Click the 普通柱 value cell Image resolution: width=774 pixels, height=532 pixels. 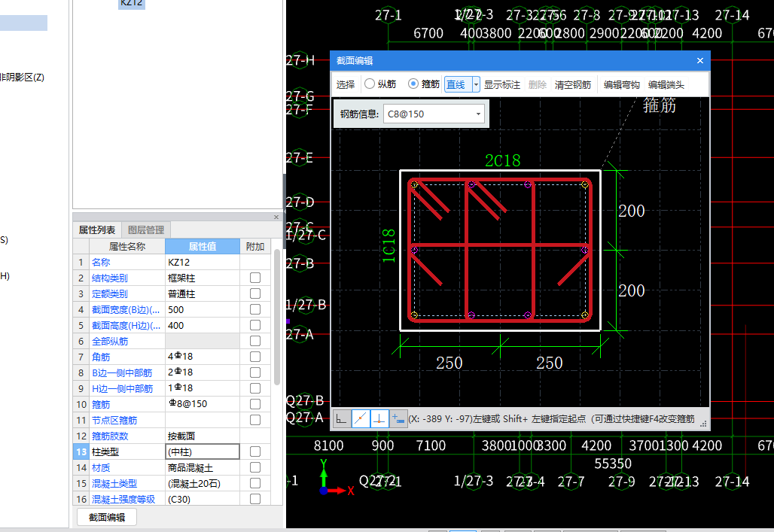(x=203, y=293)
